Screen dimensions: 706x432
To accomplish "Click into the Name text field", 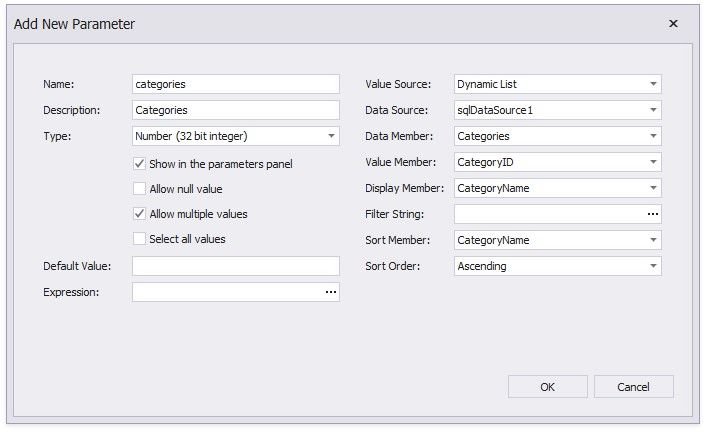I will (235, 84).
